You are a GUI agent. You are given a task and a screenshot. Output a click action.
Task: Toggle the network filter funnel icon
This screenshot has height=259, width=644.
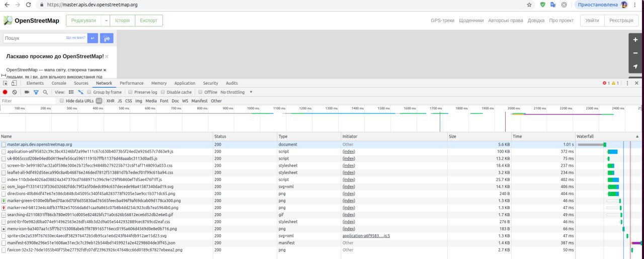coord(36,92)
